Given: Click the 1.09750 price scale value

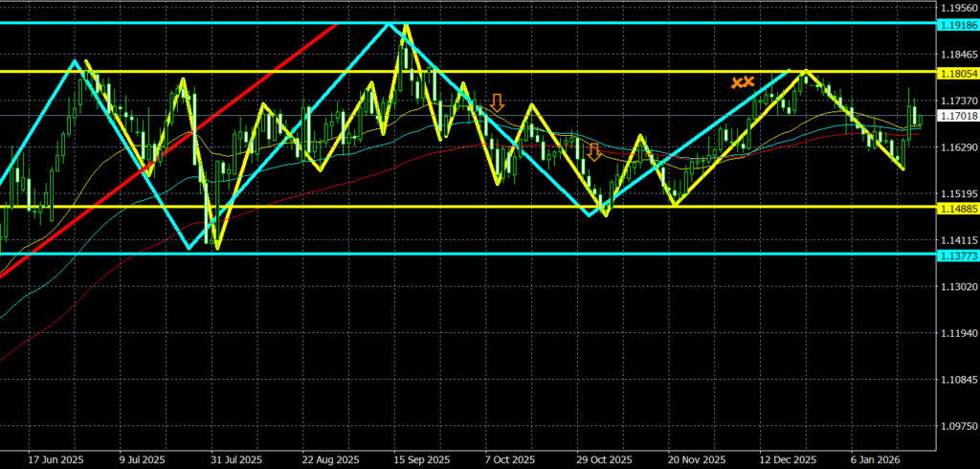Looking at the screenshot, I should coord(957,426).
